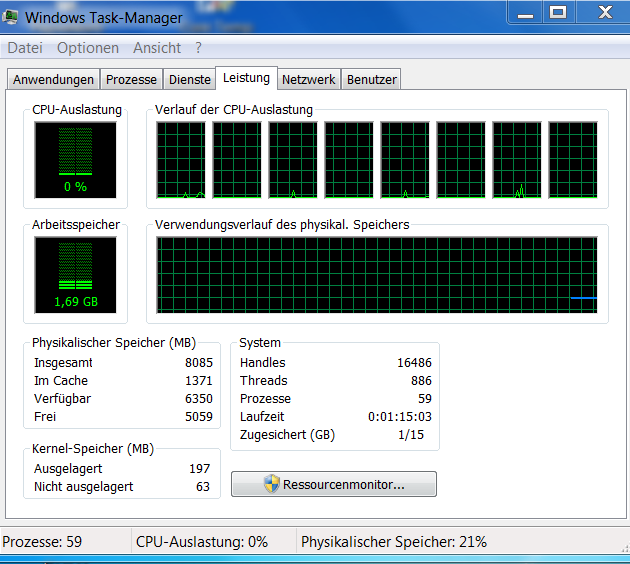Open the ? help menu
Viewport: 630px width, 564px height.
[198, 48]
